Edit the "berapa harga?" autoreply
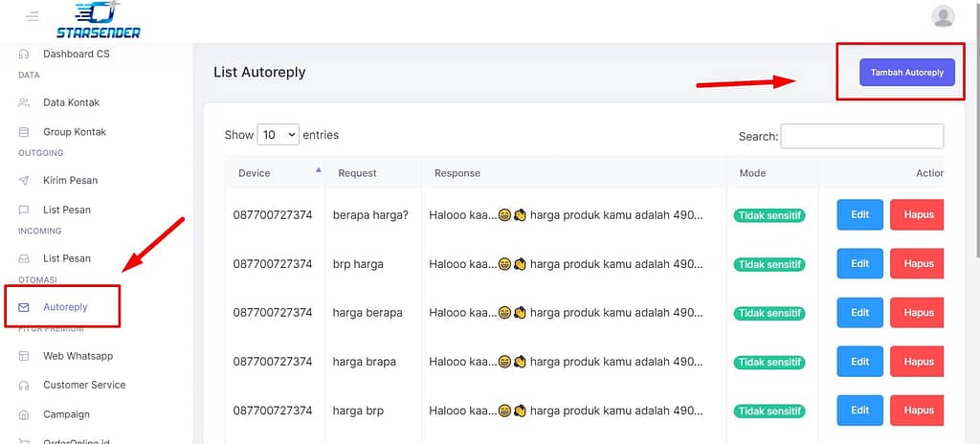The height and width of the screenshot is (444, 980). point(860,214)
